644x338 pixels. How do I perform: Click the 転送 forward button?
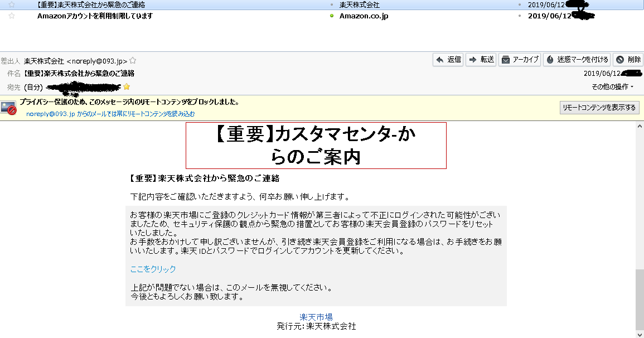[481, 60]
